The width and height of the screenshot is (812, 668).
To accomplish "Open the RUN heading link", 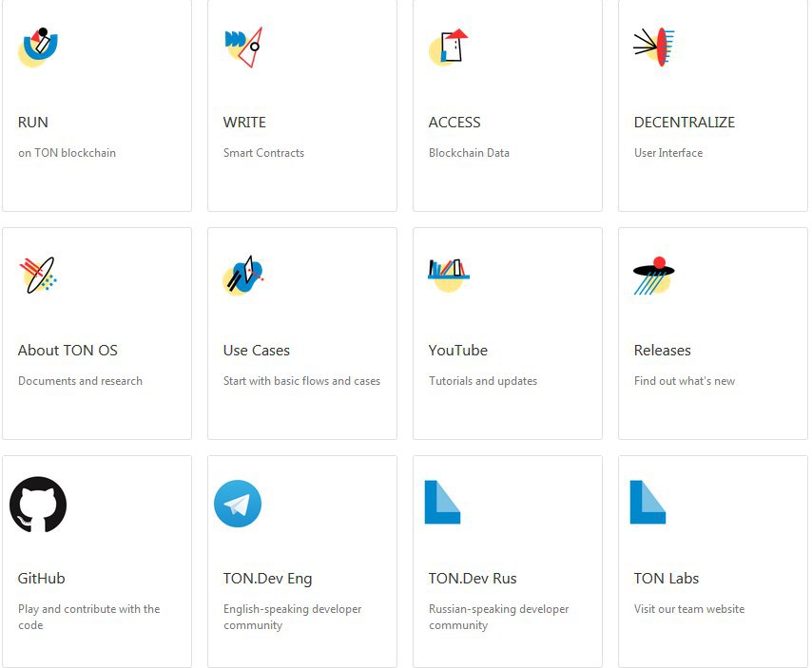I will coord(33,123).
